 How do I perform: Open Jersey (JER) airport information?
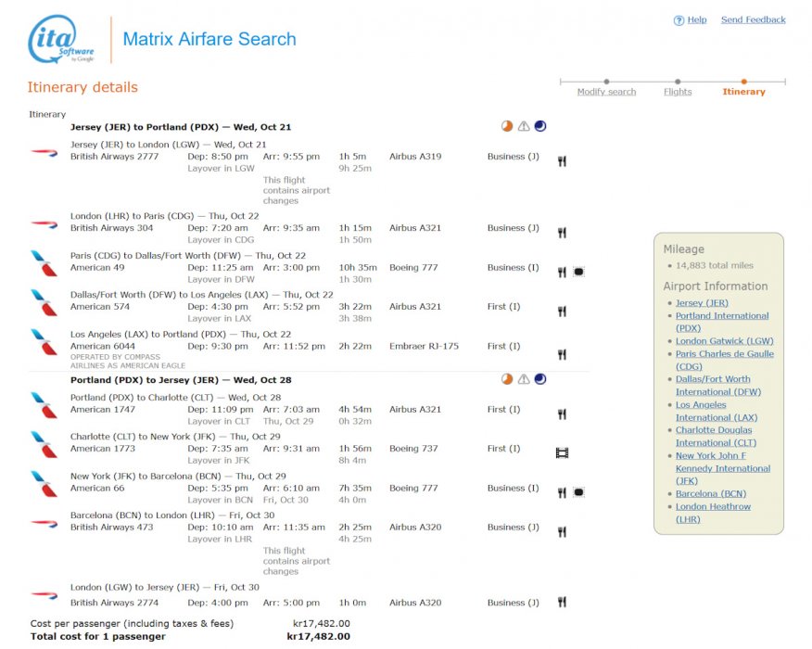[702, 303]
